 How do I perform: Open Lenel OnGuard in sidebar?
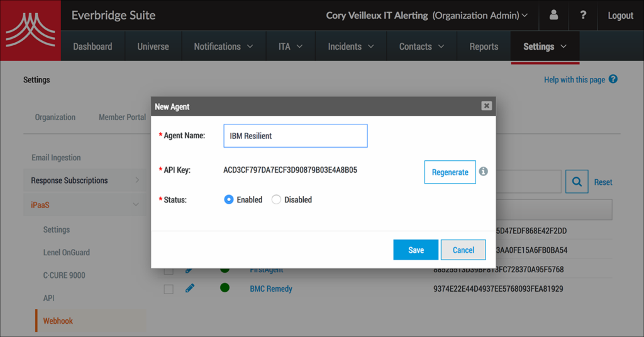(x=67, y=253)
